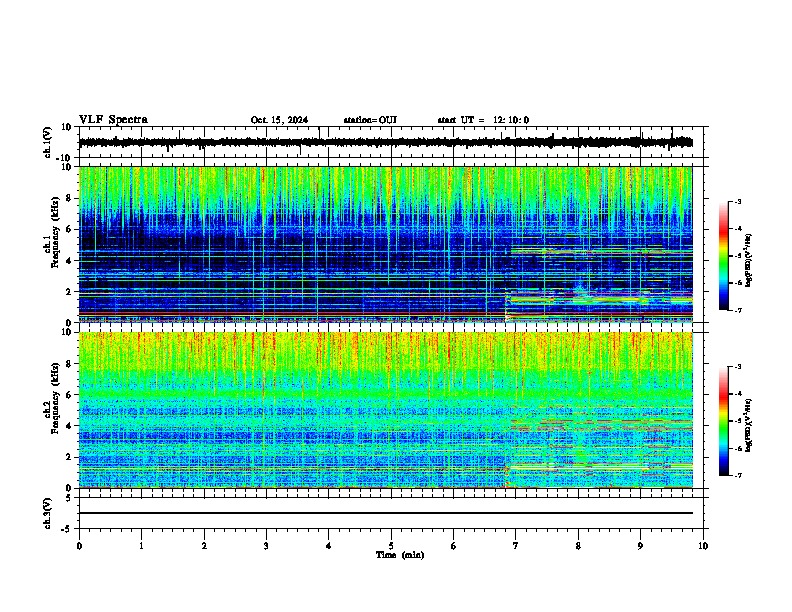This screenshot has width=792, height=612.
Task: Click the "-3" label on ch.1 color bar
Action: tap(738, 201)
